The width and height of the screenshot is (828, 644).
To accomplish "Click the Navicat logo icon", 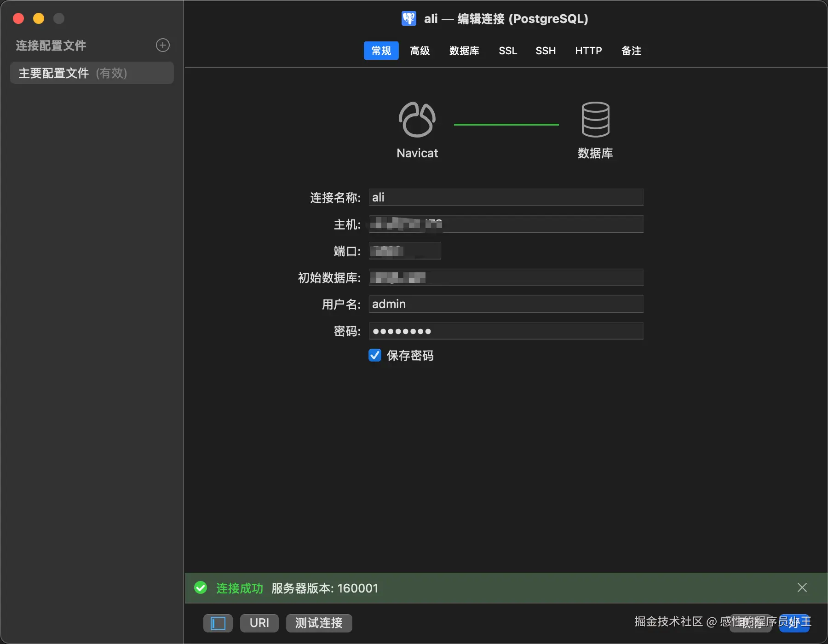I will [417, 120].
